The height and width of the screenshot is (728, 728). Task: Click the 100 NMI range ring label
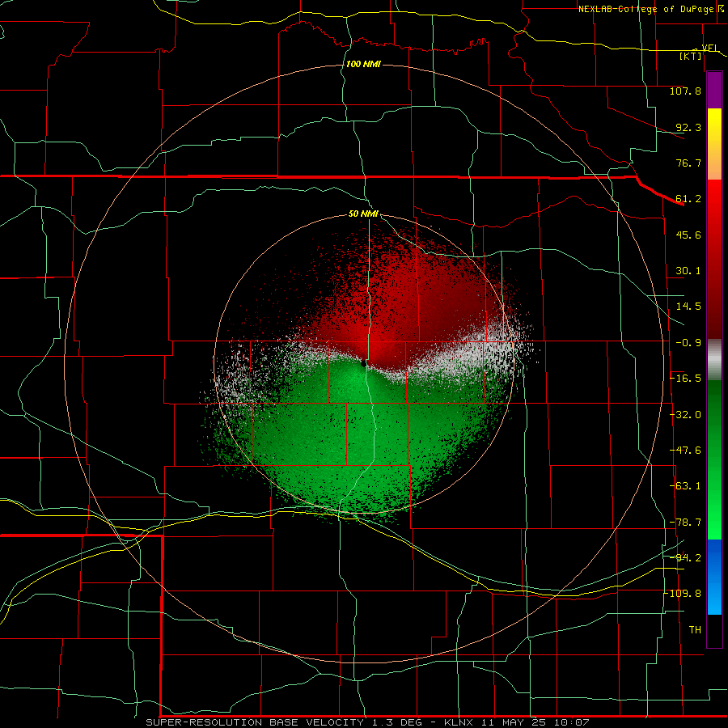(x=363, y=64)
